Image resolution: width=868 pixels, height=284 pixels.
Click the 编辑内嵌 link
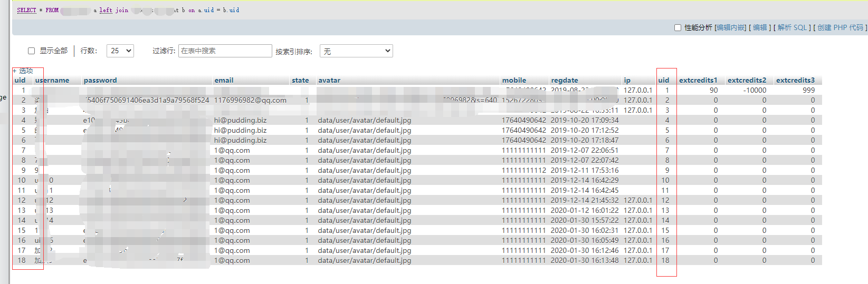coord(730,28)
